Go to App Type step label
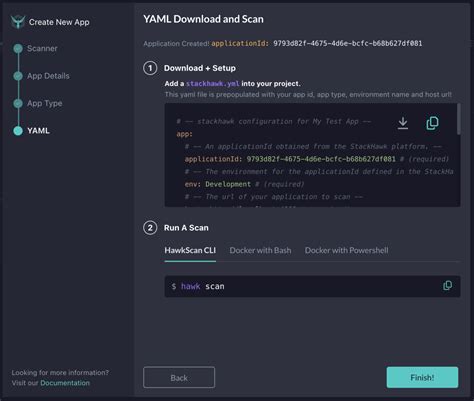 45,103
